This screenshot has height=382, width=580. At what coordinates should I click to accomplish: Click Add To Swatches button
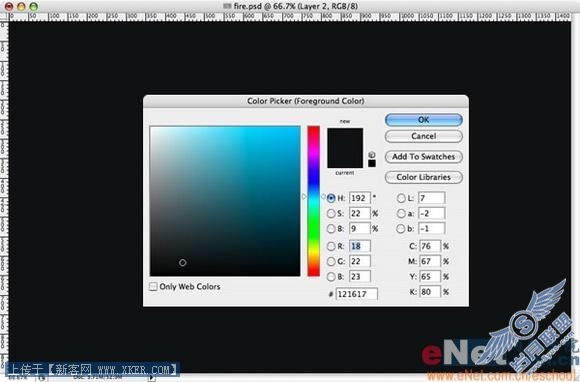(424, 157)
